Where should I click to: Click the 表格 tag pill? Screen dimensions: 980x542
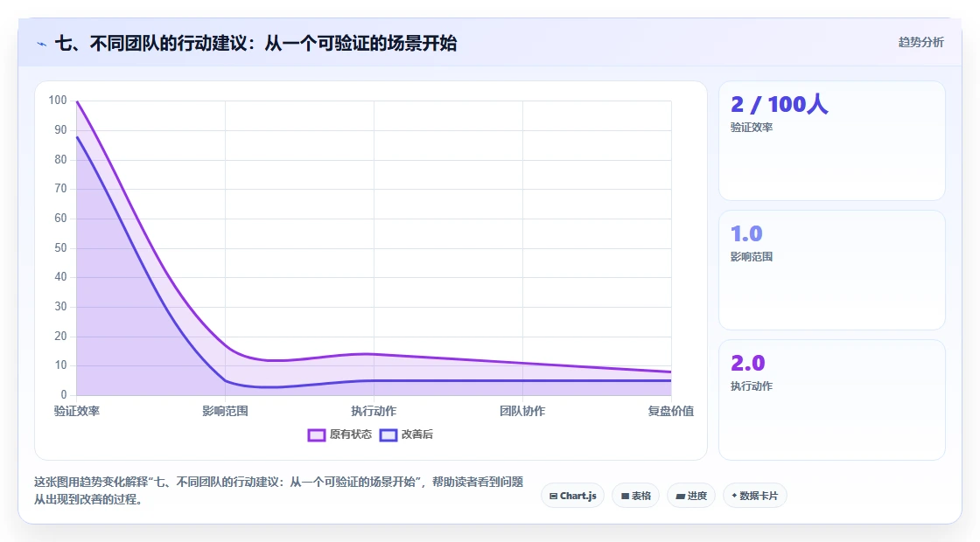coord(635,496)
